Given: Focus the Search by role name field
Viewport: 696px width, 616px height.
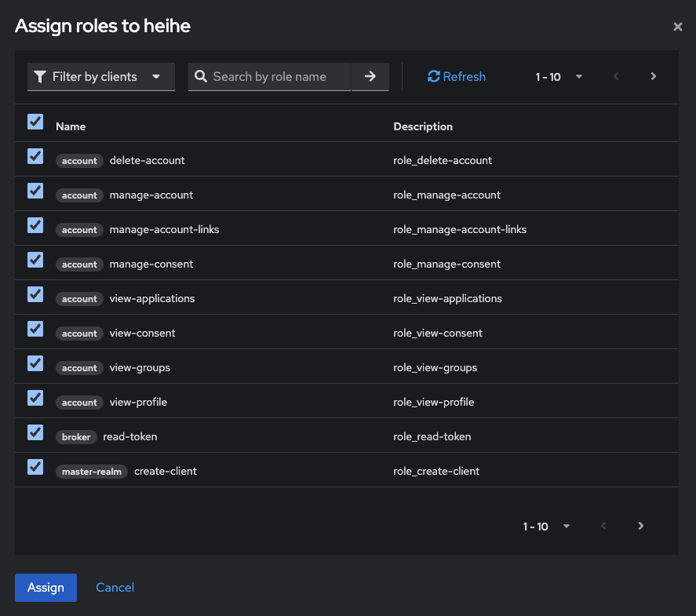Looking at the screenshot, I should 276,77.
